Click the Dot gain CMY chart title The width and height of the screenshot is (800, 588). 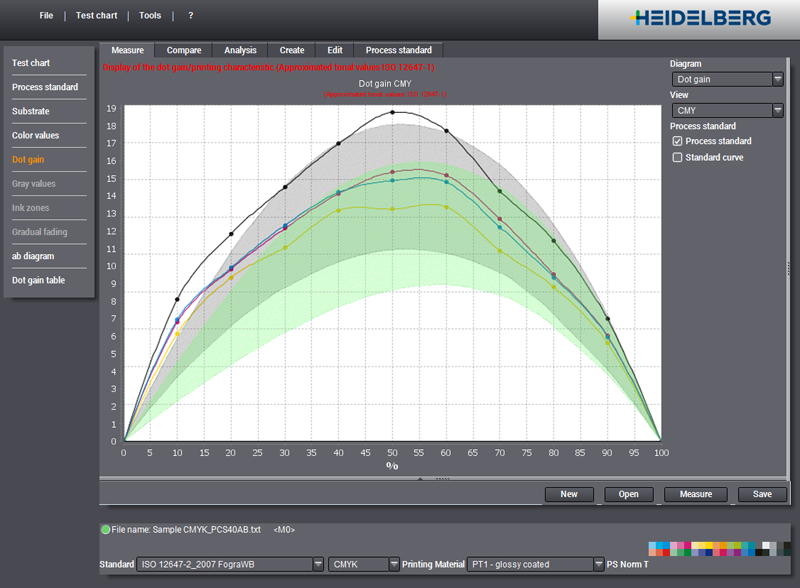385,84
